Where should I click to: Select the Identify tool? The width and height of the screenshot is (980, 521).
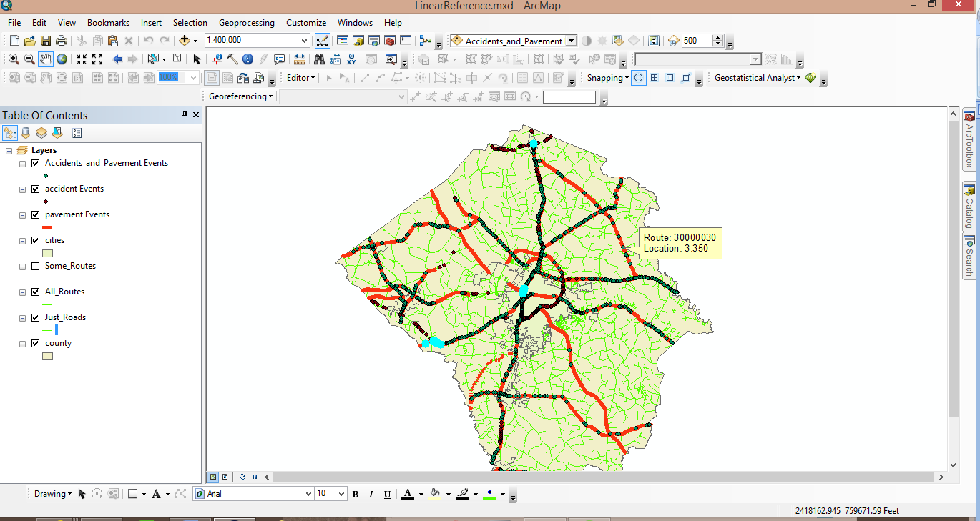click(x=248, y=59)
